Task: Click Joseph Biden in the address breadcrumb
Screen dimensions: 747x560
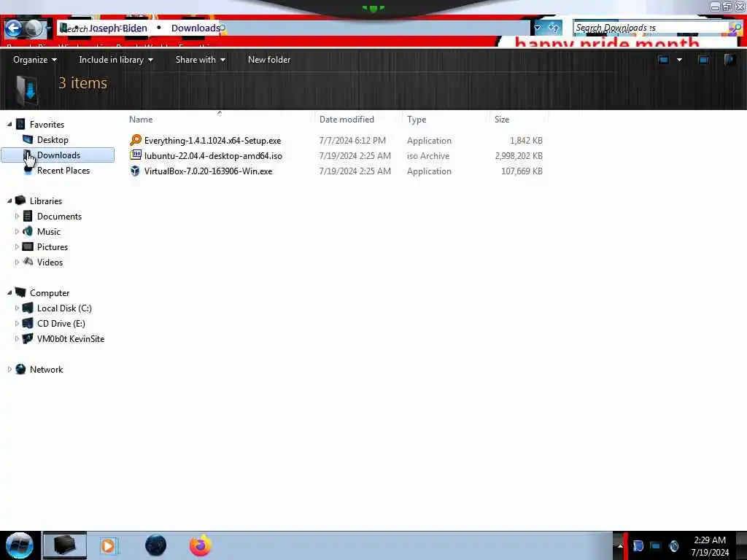Action: point(117,28)
